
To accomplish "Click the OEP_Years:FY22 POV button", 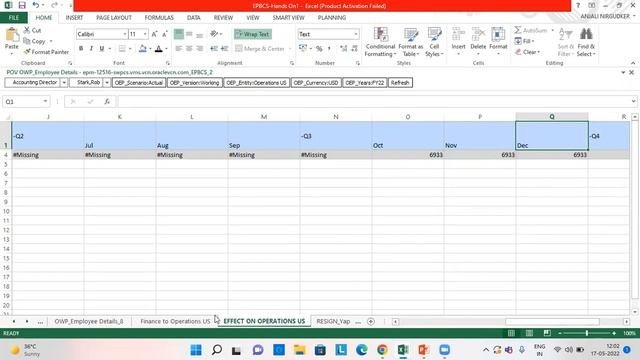I will [364, 83].
